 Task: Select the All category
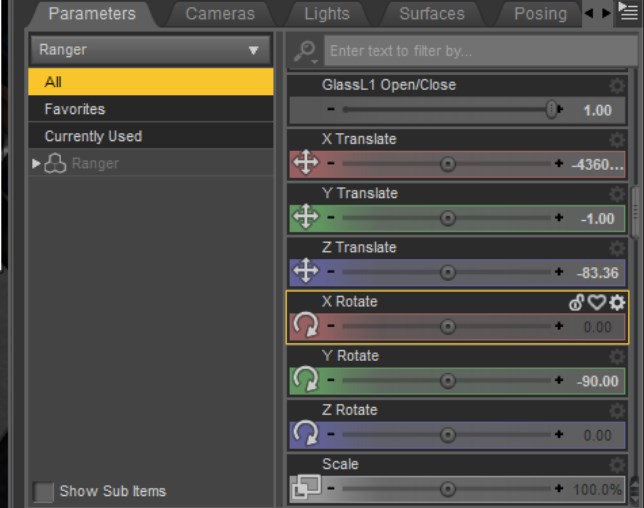151,82
